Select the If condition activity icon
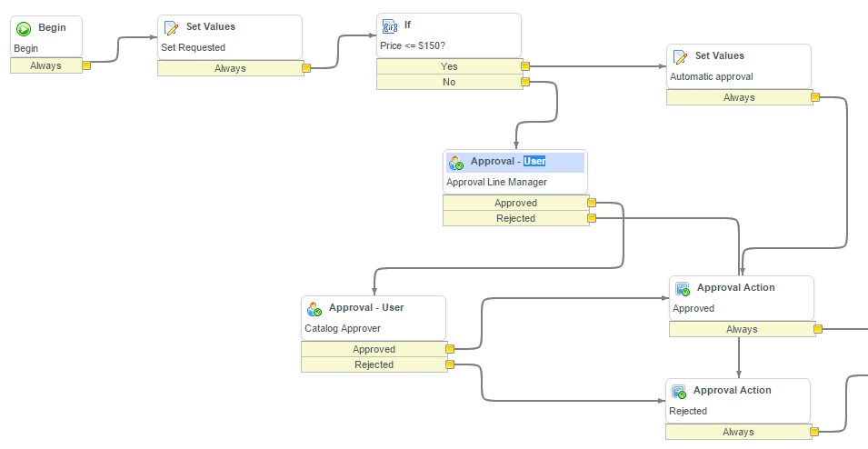 390,26
